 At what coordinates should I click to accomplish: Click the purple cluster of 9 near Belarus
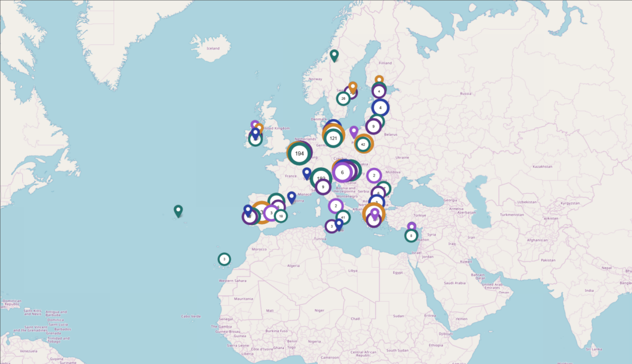tap(373, 126)
